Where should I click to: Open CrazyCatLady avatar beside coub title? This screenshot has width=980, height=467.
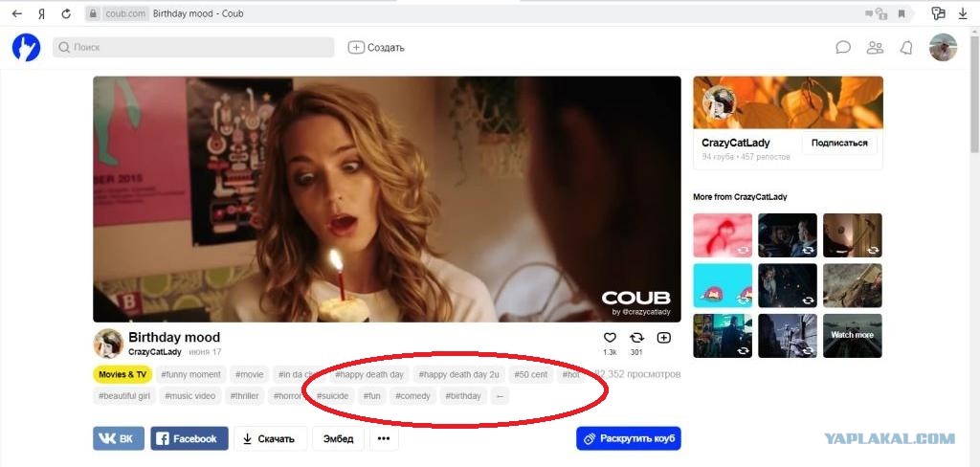pyautogui.click(x=108, y=344)
